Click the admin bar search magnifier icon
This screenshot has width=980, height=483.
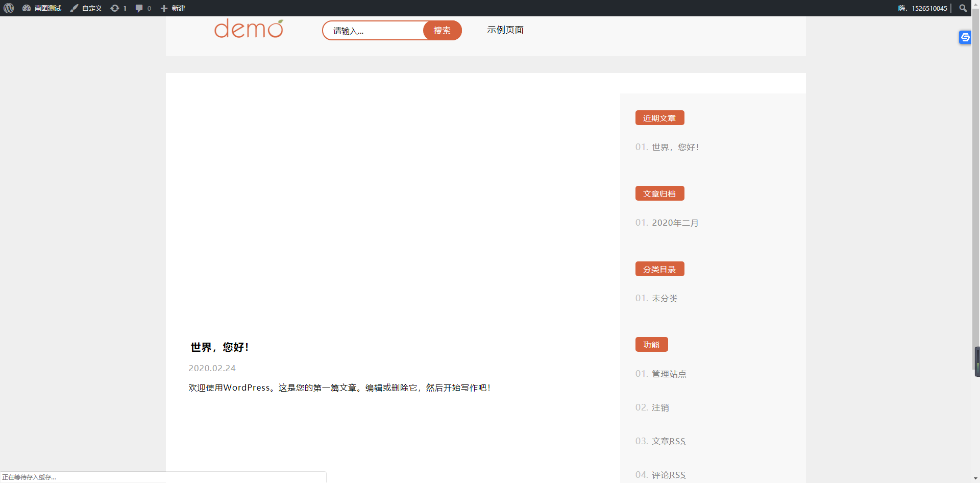tap(963, 8)
